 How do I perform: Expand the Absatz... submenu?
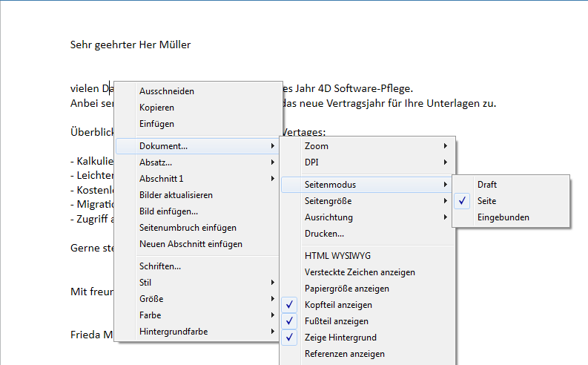coord(156,162)
